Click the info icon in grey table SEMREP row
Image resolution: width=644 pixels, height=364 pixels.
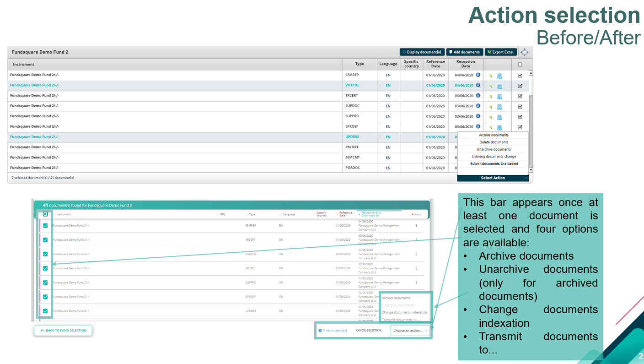click(x=478, y=75)
